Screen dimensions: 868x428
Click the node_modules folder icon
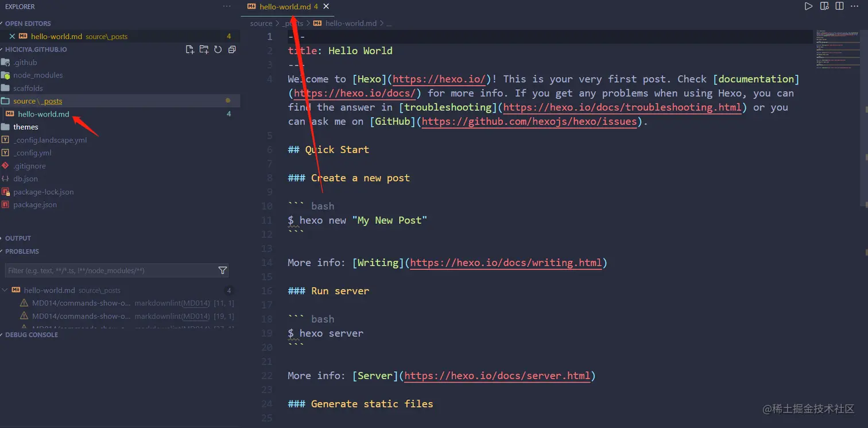(x=6, y=75)
